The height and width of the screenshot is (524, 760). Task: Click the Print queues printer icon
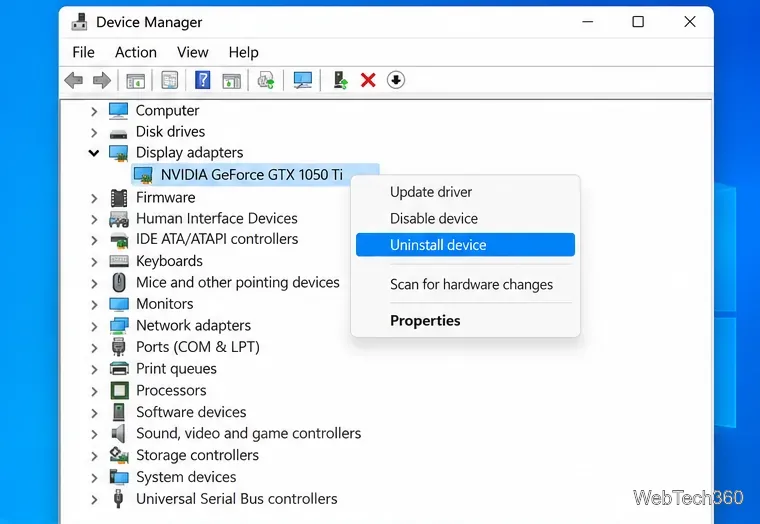[x=119, y=369]
